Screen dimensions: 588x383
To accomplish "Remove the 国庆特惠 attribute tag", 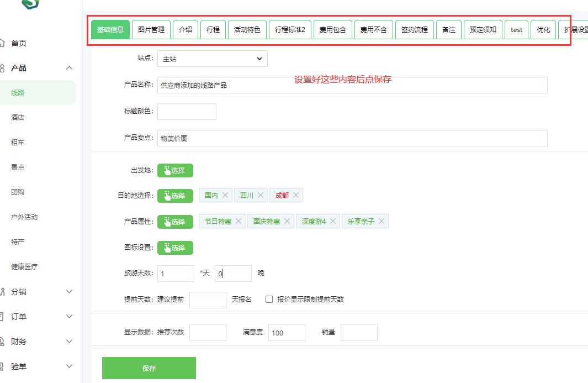I will pos(287,222).
